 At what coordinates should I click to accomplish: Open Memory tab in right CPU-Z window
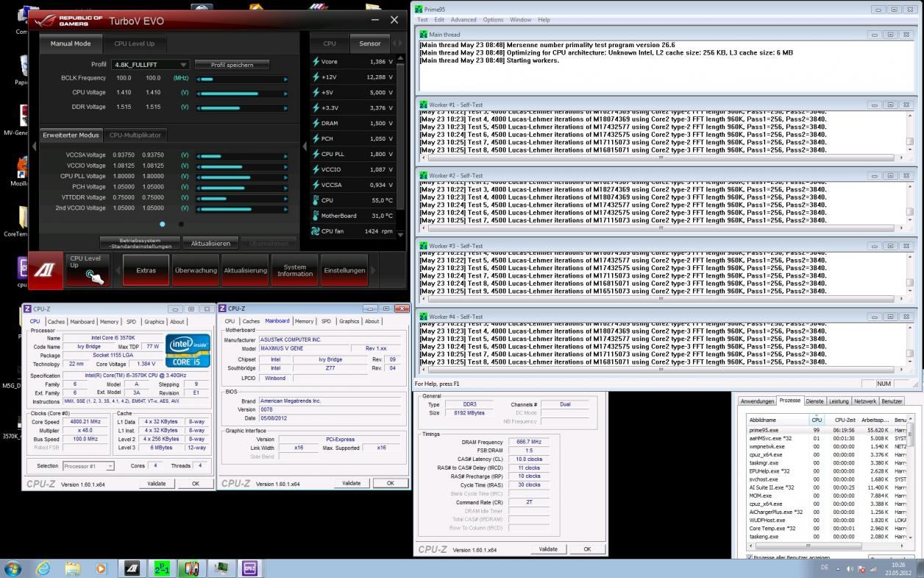pos(304,321)
